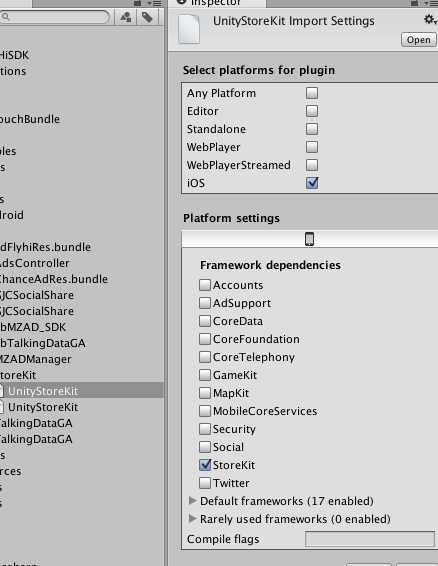This screenshot has width=438, height=566.
Task: Click the search by label tag icon
Action: coord(147,17)
